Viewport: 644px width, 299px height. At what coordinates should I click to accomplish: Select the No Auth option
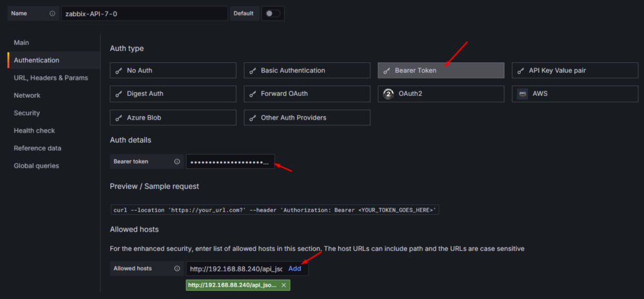[x=173, y=70]
